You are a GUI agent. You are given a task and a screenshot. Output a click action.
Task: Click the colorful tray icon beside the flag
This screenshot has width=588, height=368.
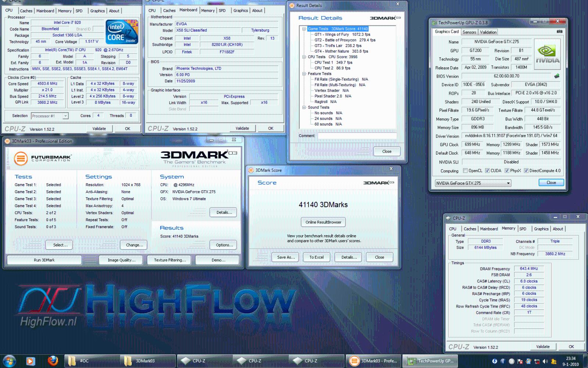[x=528, y=361]
